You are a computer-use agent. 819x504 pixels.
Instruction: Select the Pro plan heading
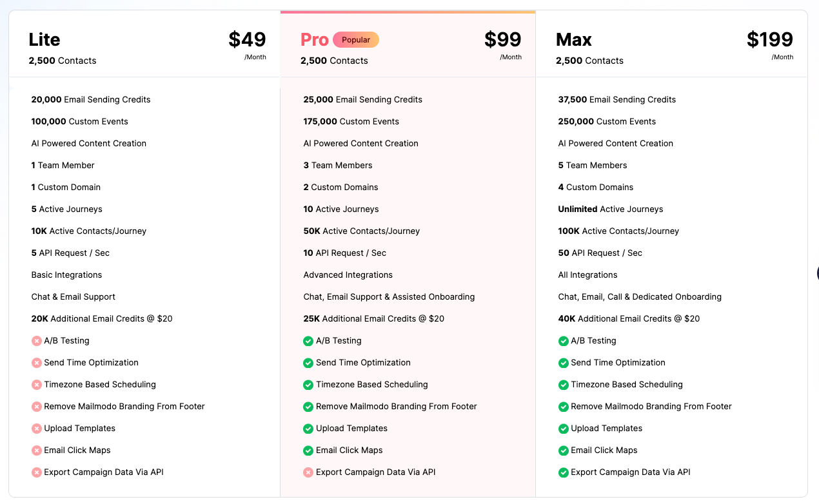pos(315,40)
